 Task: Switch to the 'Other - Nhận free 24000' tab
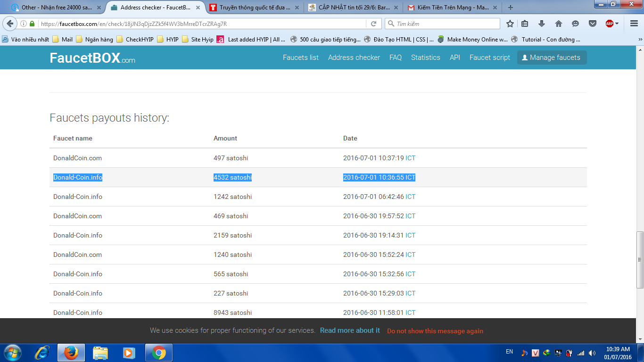pyautogui.click(x=57, y=8)
